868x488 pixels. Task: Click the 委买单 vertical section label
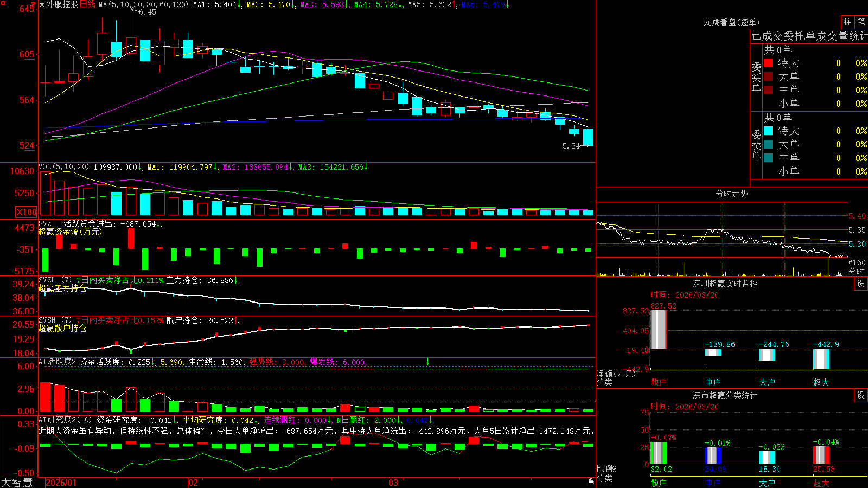(x=756, y=77)
